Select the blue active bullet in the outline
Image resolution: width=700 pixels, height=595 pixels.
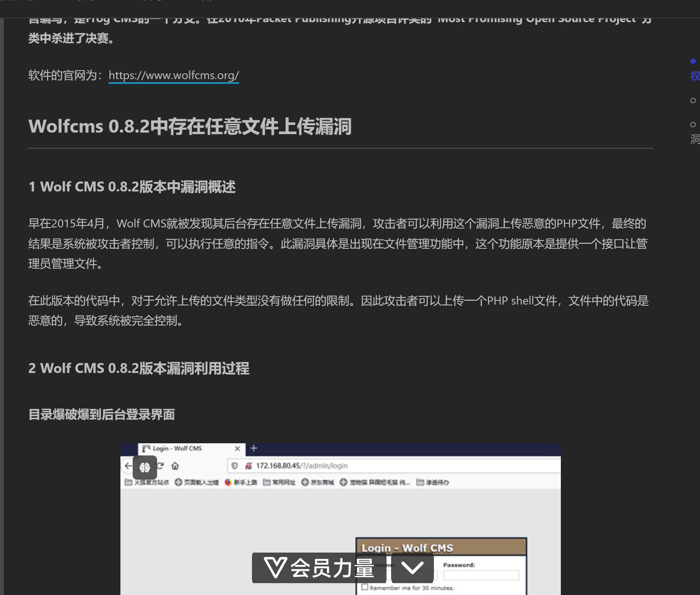(x=693, y=61)
